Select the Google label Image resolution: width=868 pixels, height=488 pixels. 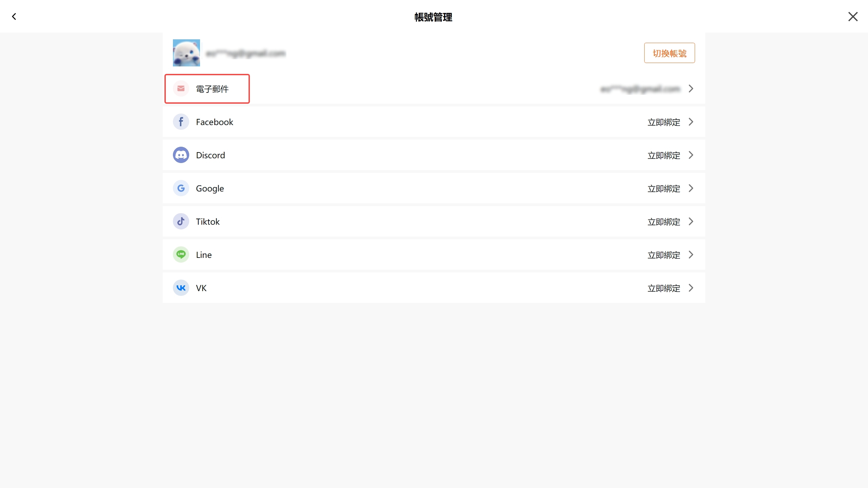pyautogui.click(x=210, y=188)
